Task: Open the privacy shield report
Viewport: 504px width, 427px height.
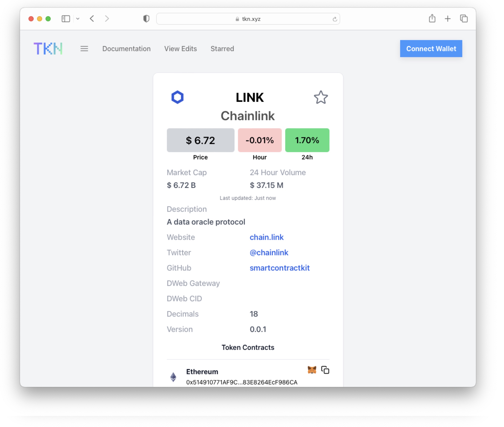Action: point(146,19)
